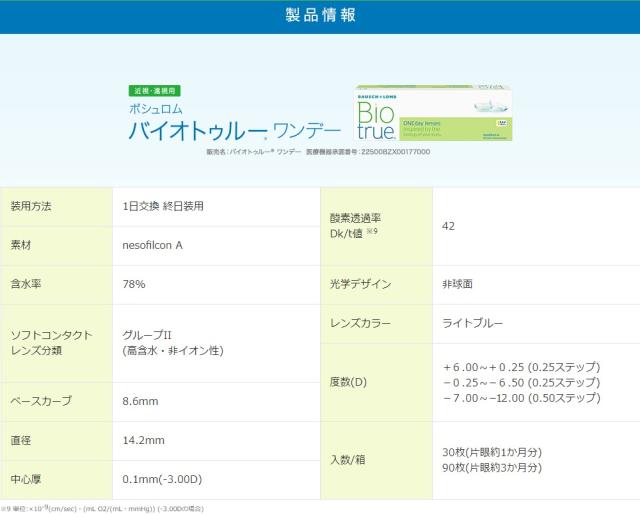Click the nesofilcon A material value
Image resolution: width=640 pixels, height=515 pixels.
[x=152, y=245]
